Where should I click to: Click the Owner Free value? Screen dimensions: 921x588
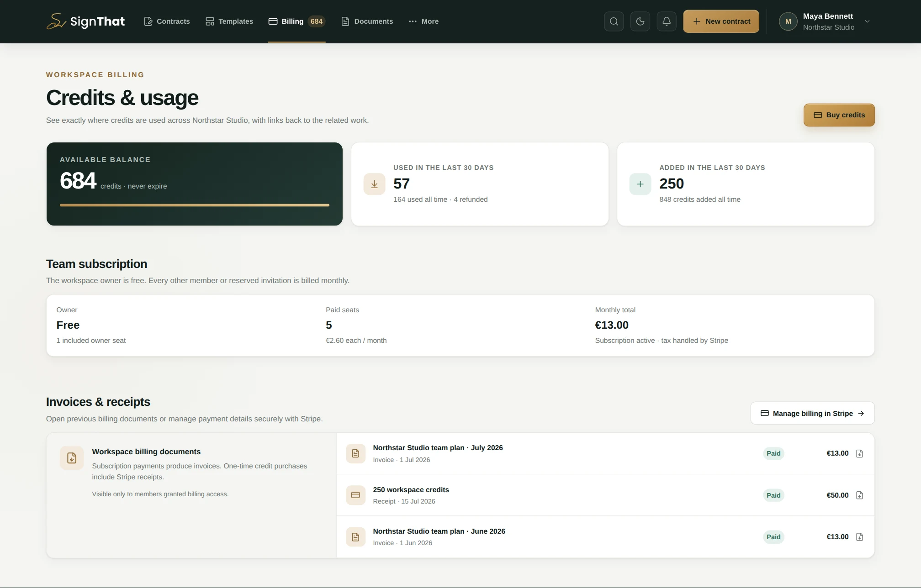click(x=68, y=325)
